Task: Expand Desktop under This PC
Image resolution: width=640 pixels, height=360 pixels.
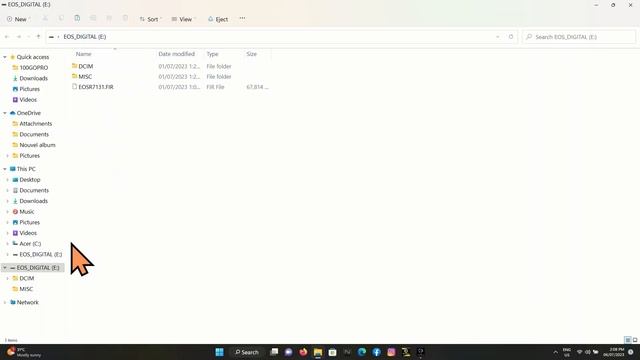Action: [7, 180]
